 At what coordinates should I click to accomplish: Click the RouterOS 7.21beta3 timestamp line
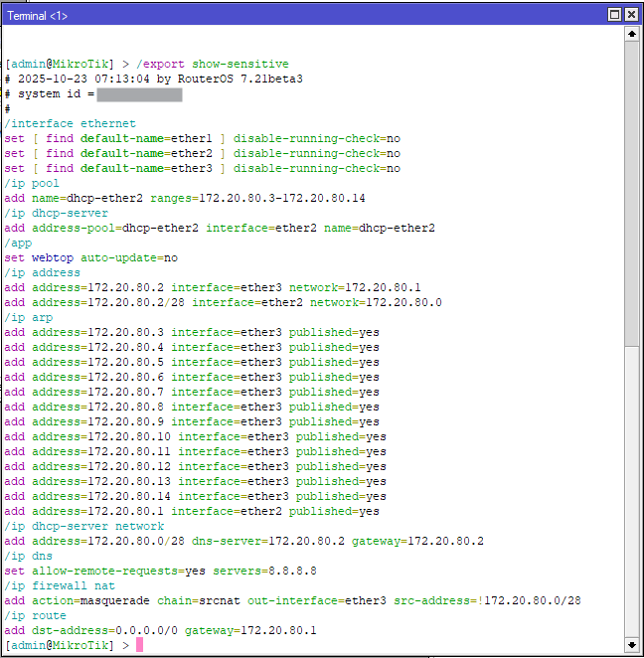point(154,79)
